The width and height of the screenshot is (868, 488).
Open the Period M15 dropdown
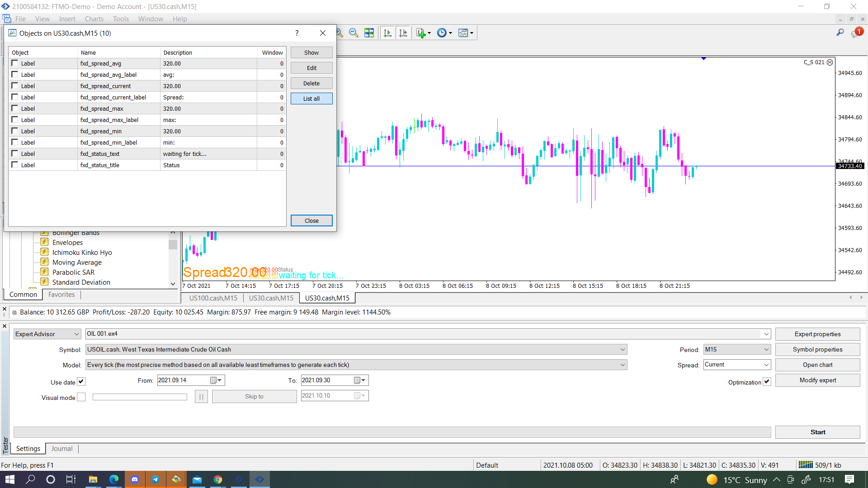(x=737, y=349)
